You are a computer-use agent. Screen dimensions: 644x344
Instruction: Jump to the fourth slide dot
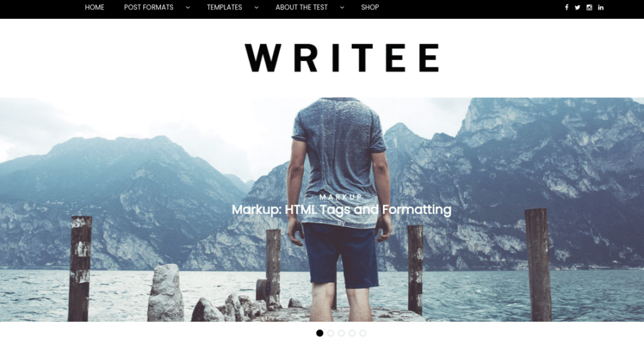(352, 333)
